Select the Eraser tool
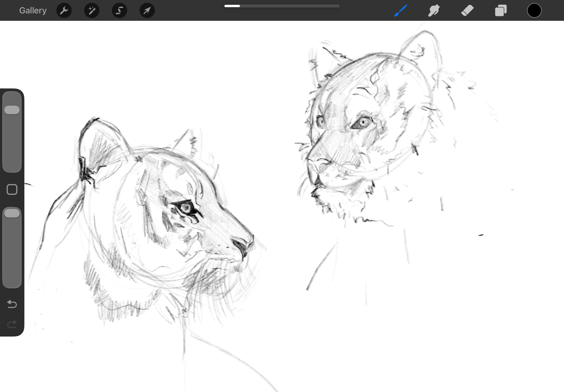Viewport: 564px width, 392px height. [467, 11]
